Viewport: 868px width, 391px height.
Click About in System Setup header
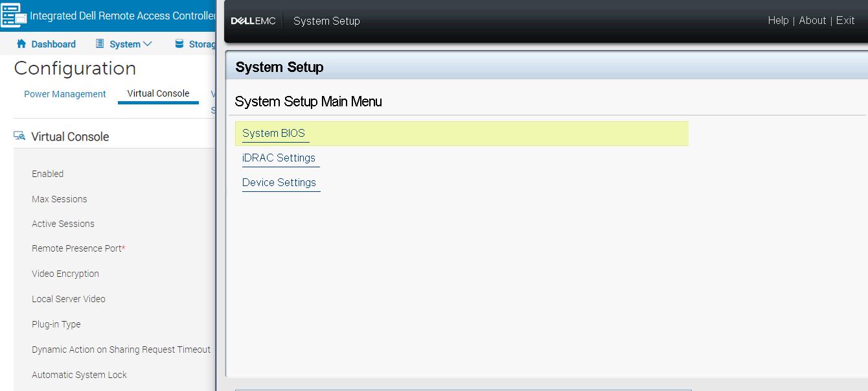(x=812, y=21)
